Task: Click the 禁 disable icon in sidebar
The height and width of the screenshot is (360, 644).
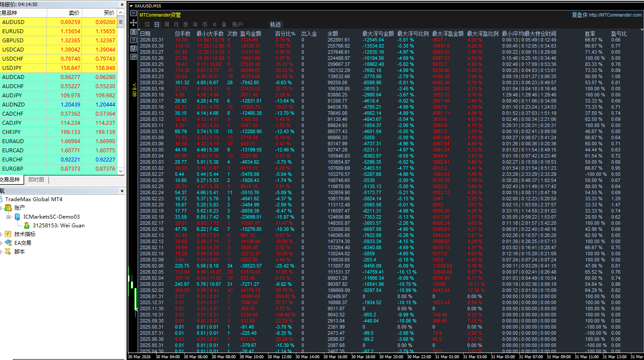Action: tap(134, 48)
